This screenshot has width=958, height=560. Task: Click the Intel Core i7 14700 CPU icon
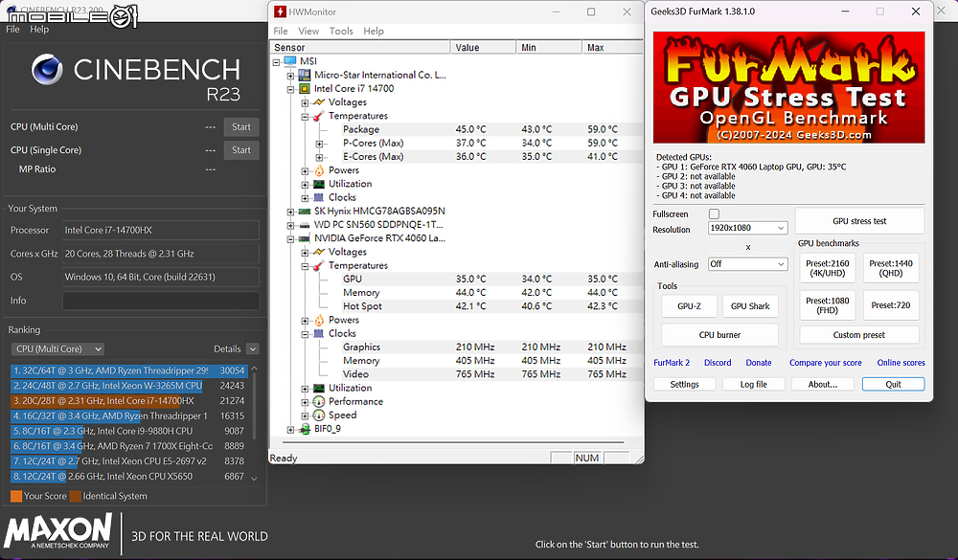[x=304, y=89]
